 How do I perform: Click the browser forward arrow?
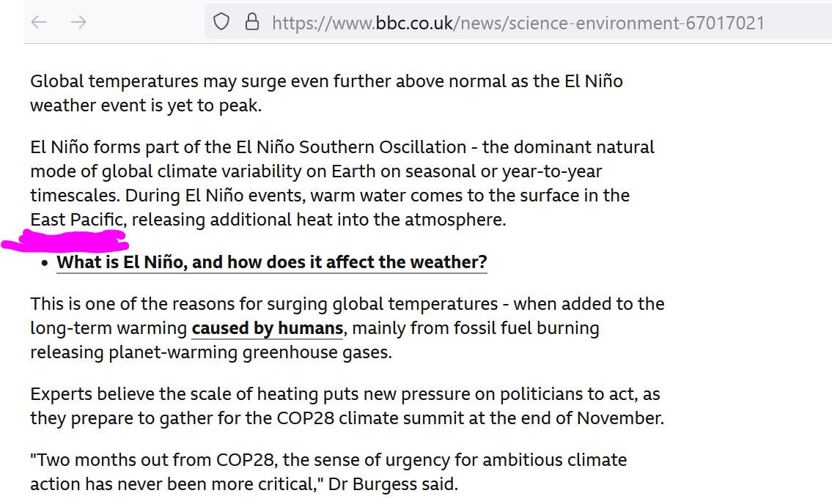[78, 22]
